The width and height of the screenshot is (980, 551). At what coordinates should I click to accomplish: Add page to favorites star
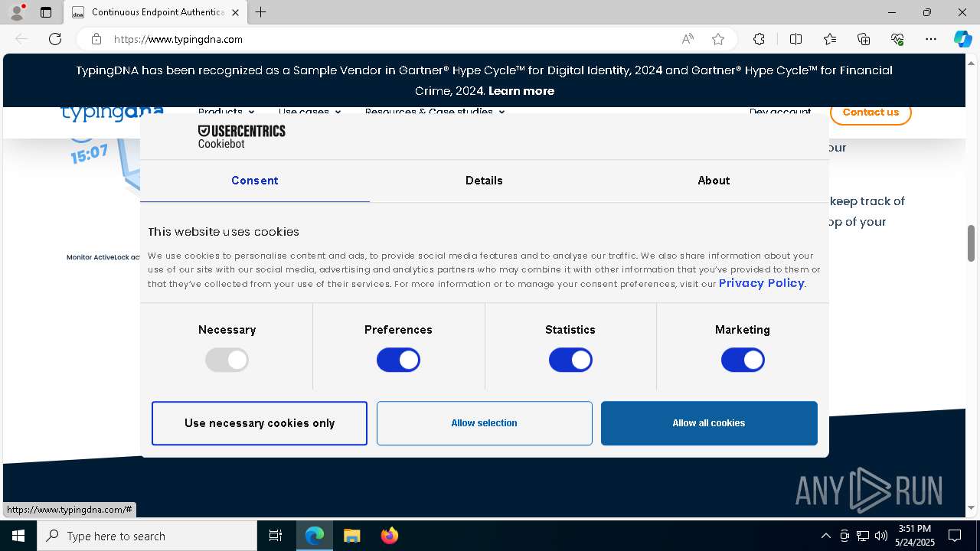pos(718,39)
